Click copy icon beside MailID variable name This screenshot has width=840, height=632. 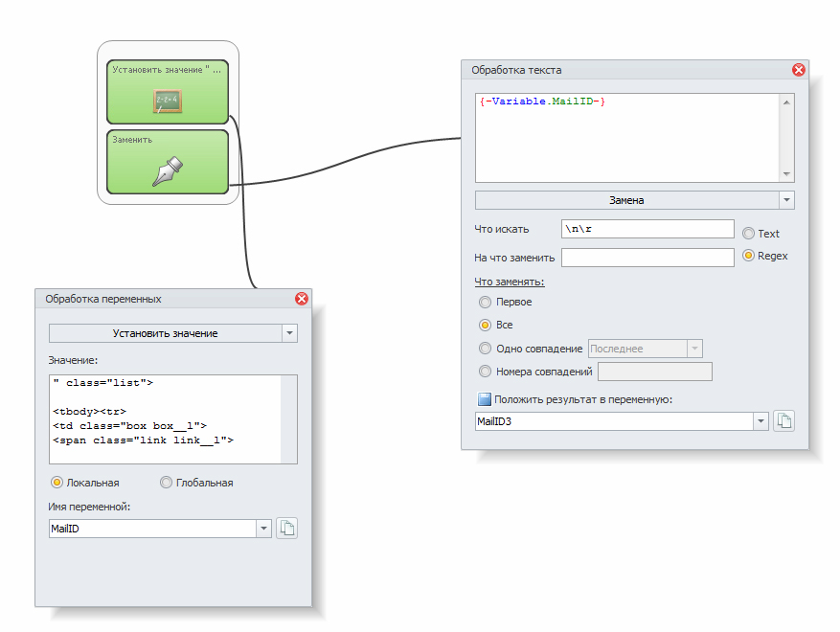pos(286,529)
